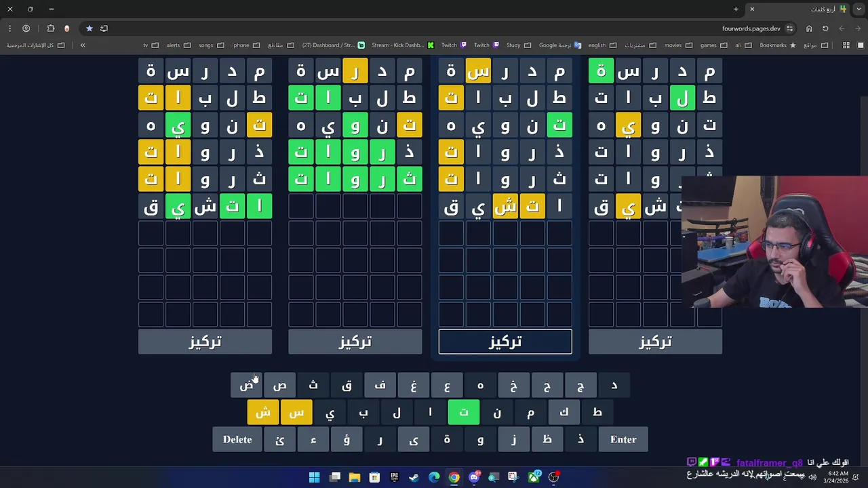Expand the iphone bookmarks folder
Image resolution: width=868 pixels, height=488 pixels.
pos(246,45)
